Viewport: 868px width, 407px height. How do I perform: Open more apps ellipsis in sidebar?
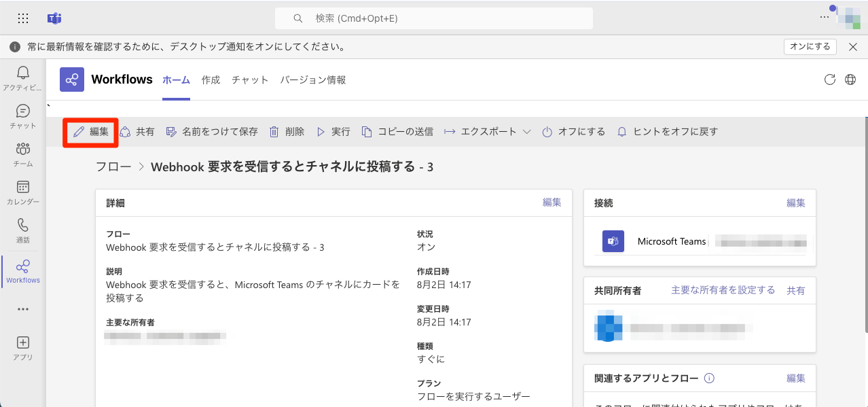(x=23, y=309)
